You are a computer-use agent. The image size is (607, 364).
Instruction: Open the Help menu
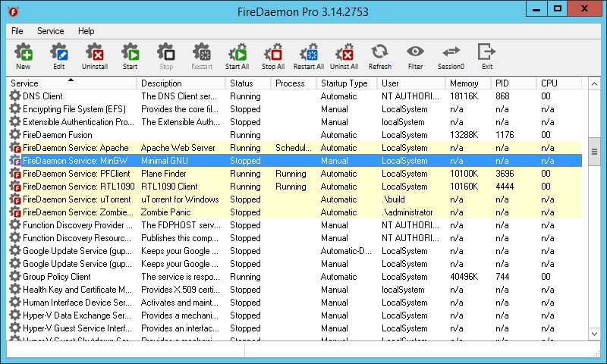coord(86,31)
